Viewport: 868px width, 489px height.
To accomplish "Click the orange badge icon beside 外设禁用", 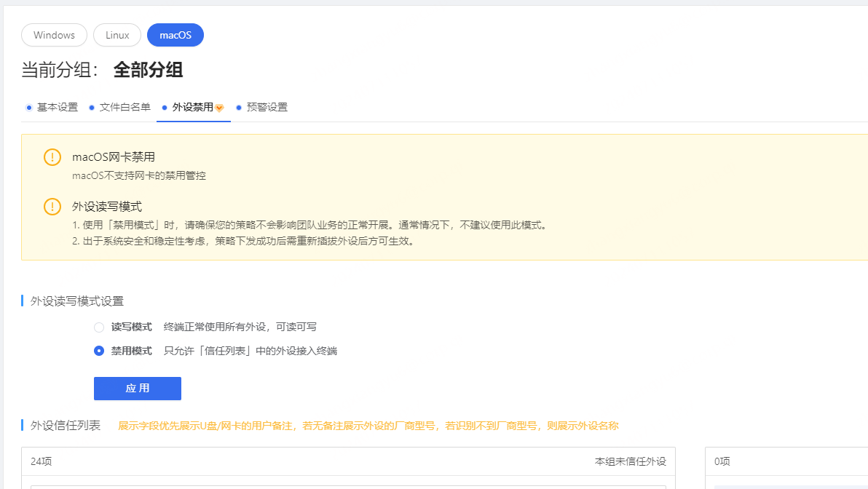I will click(x=220, y=108).
